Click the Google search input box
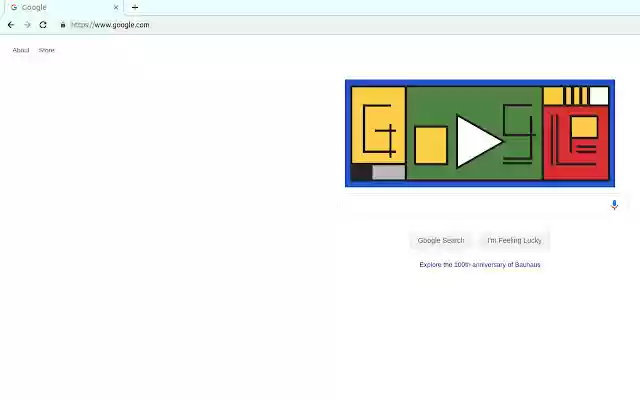 (480, 205)
